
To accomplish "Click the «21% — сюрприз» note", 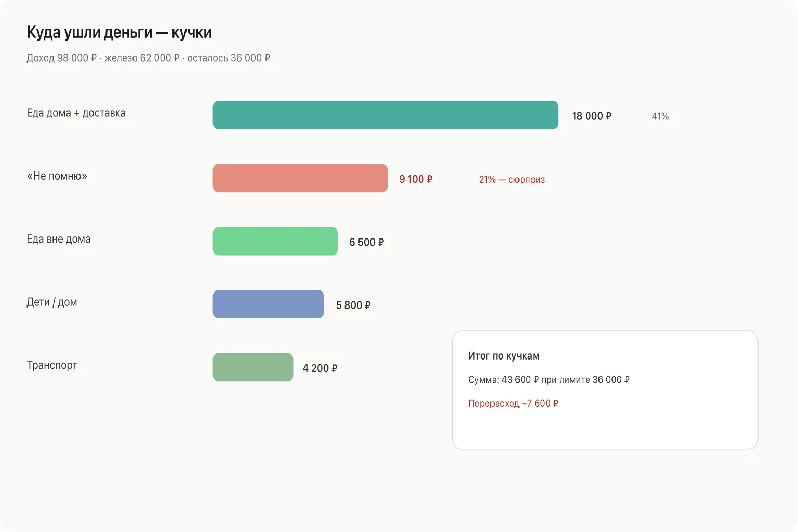I will pos(512,180).
